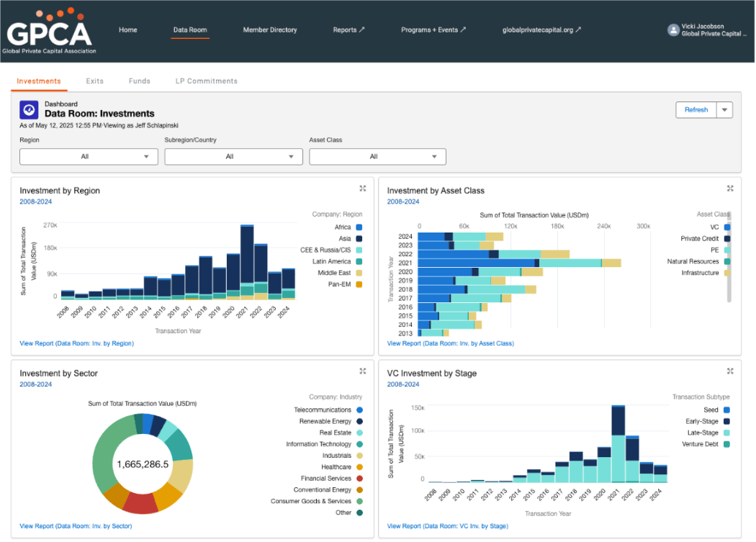Image resolution: width=756 pixels, height=542 pixels.
Task: Click the Asset Class legend scrollbar
Action: coord(729,256)
